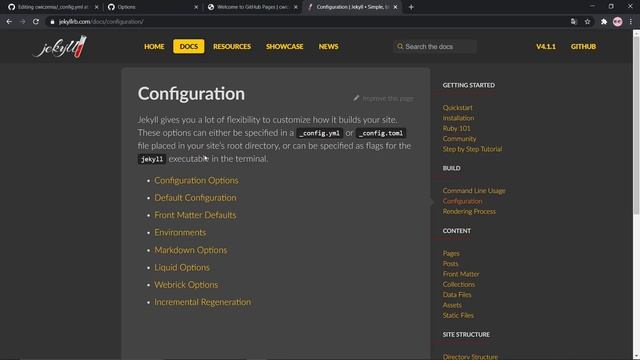640x360 pixels.
Task: Open Installation in the sidebar
Action: coord(458,118)
